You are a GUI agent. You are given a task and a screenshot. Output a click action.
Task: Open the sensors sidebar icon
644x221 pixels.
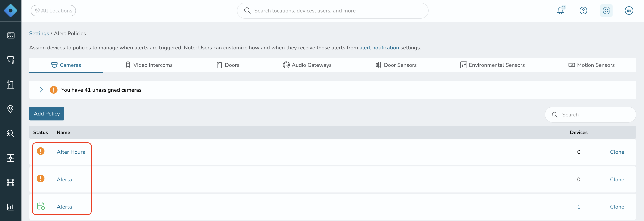click(x=11, y=158)
